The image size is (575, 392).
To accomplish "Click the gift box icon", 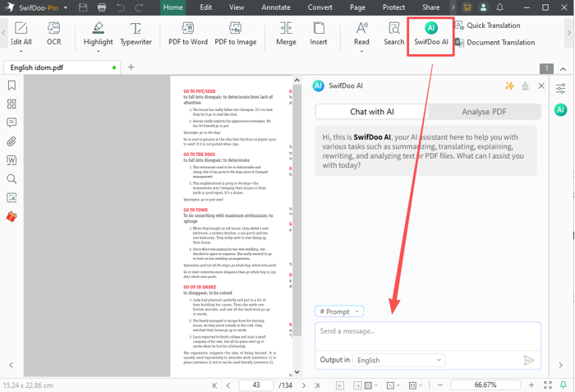I will (11, 216).
